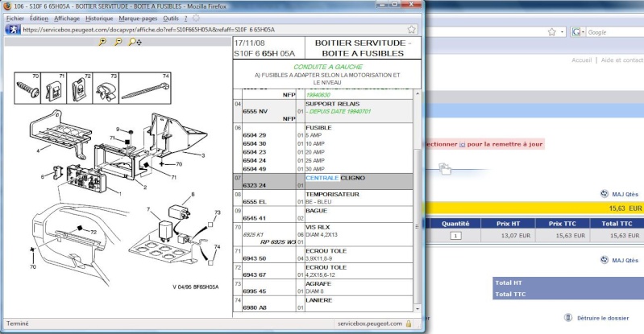Screen dimensions: 644x334
Task: Select part reference 6943 50
Action: click(254, 258)
